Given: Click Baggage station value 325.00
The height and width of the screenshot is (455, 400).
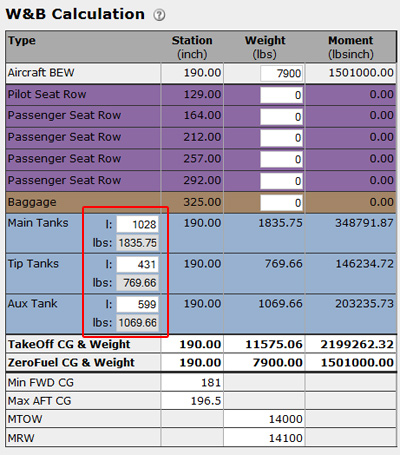Looking at the screenshot, I should [x=202, y=202].
